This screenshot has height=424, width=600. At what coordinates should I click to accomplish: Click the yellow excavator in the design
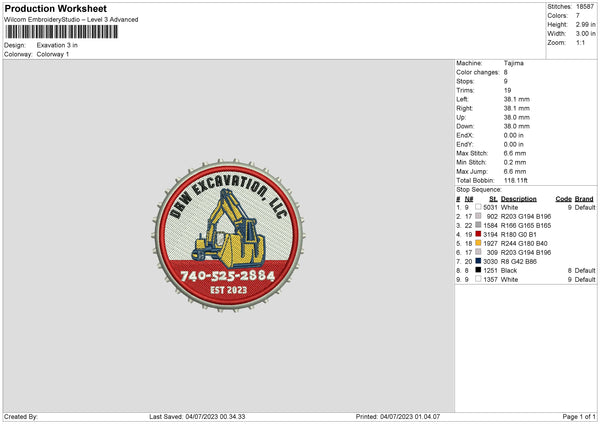[228, 229]
